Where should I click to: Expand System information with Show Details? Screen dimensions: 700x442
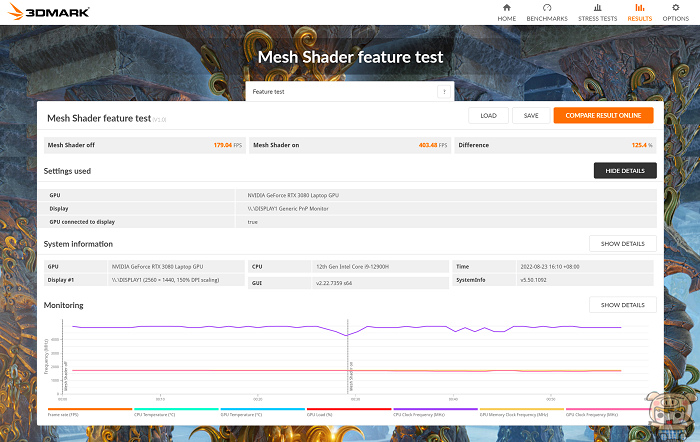tap(622, 243)
